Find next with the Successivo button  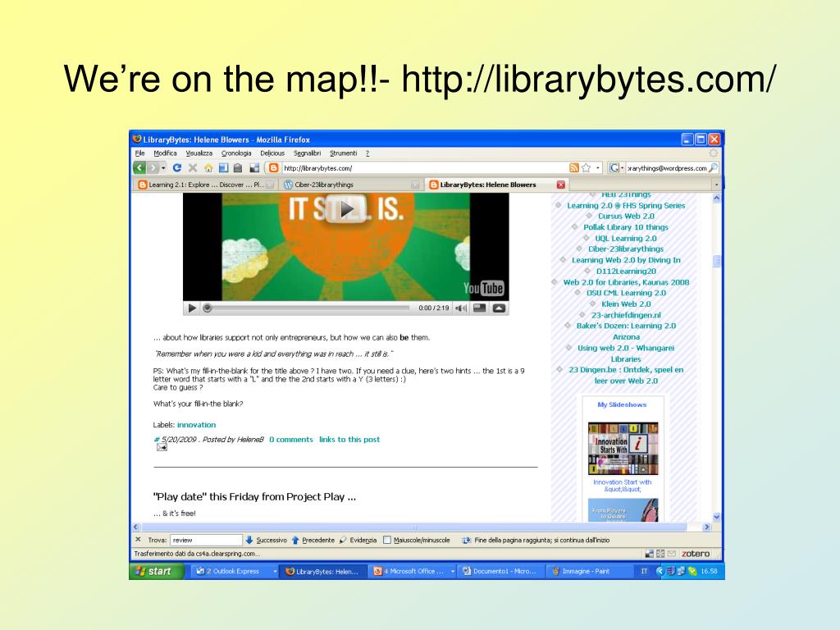point(267,540)
